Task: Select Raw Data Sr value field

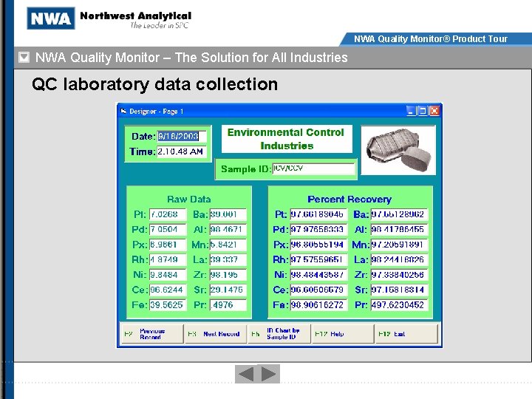Action: click(x=228, y=290)
